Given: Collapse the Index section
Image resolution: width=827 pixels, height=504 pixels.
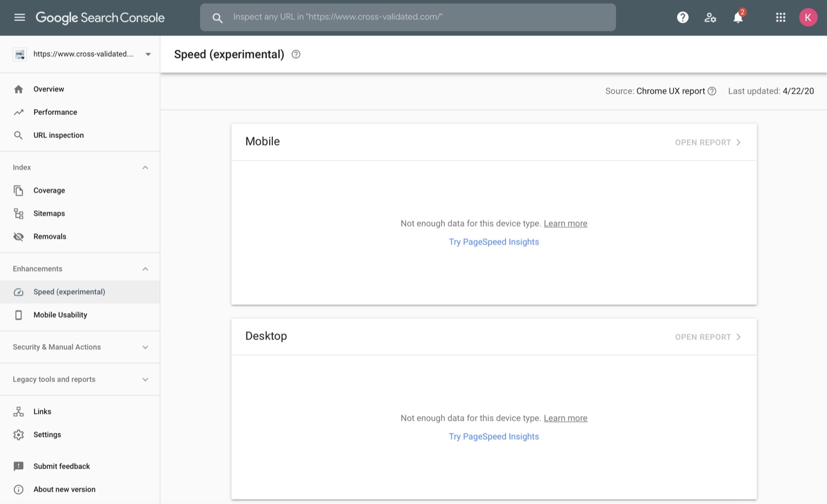Looking at the screenshot, I should coord(145,168).
